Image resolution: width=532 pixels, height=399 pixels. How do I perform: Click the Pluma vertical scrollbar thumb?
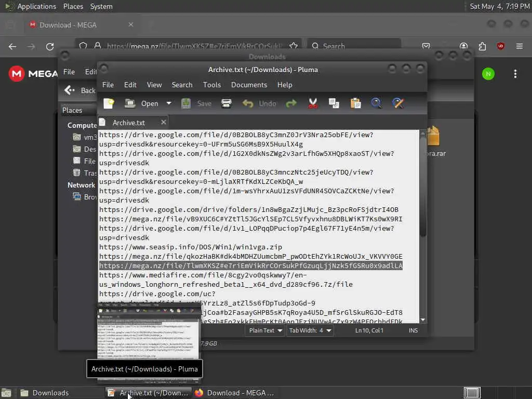pos(423,187)
